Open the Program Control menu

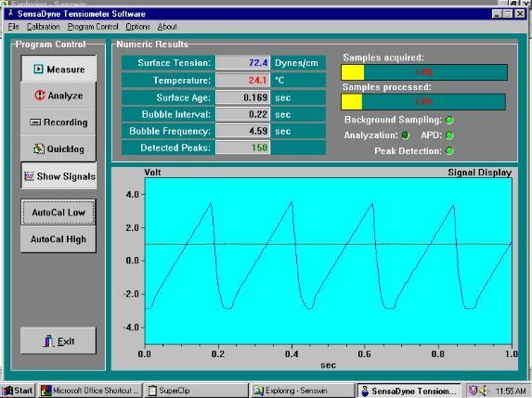pos(93,27)
